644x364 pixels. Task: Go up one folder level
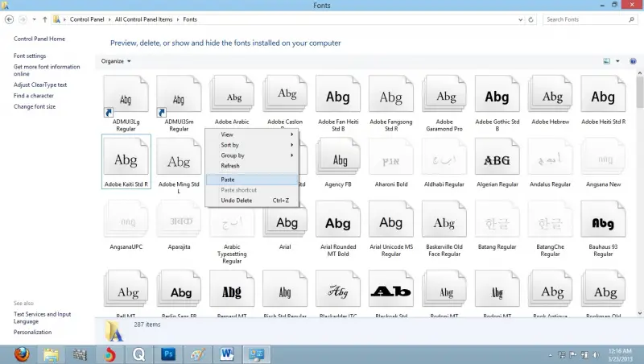pos(45,19)
